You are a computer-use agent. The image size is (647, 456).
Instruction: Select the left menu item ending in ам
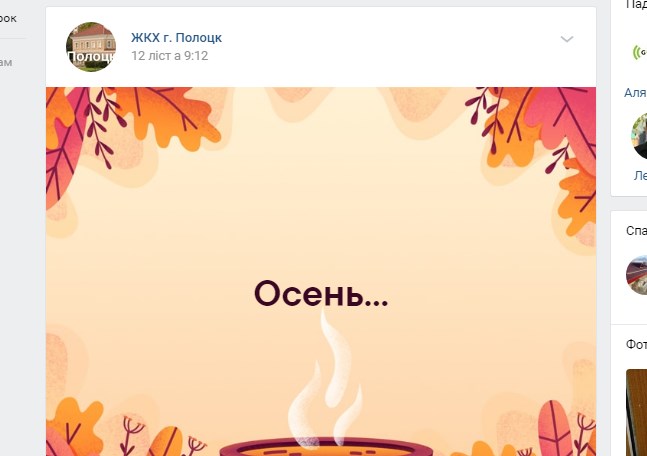tap(6, 62)
